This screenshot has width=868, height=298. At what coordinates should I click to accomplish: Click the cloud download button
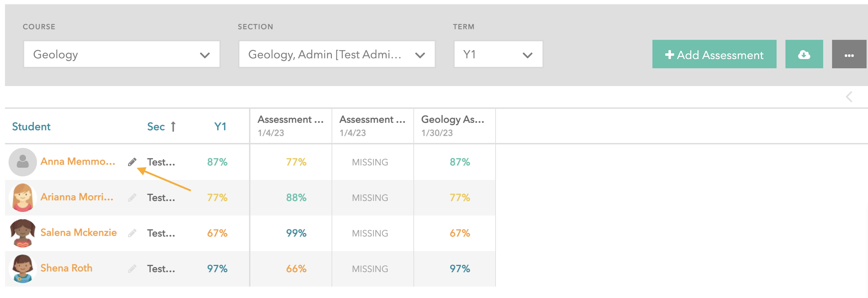point(804,54)
